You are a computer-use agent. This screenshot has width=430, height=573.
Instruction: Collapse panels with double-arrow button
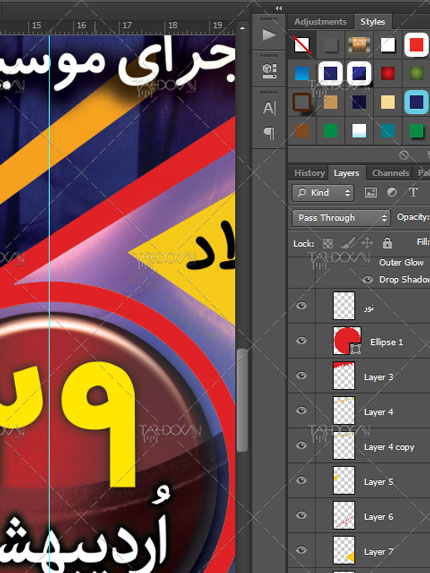(279, 8)
